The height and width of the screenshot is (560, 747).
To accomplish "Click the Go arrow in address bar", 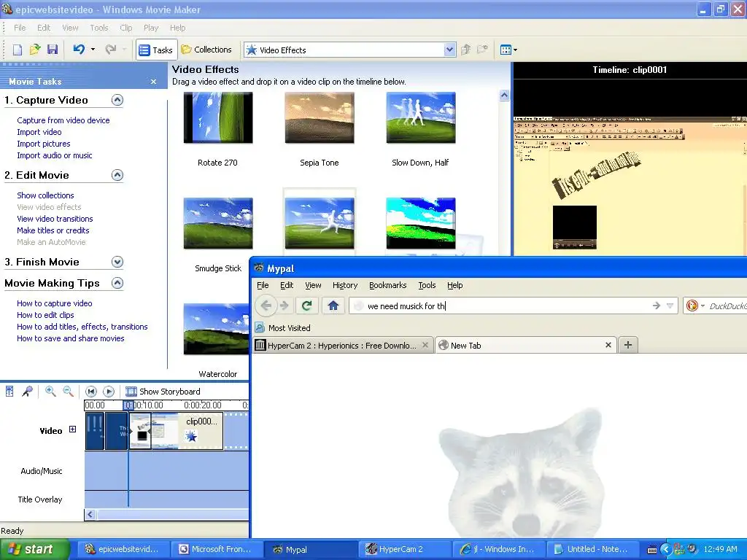I will point(656,306).
